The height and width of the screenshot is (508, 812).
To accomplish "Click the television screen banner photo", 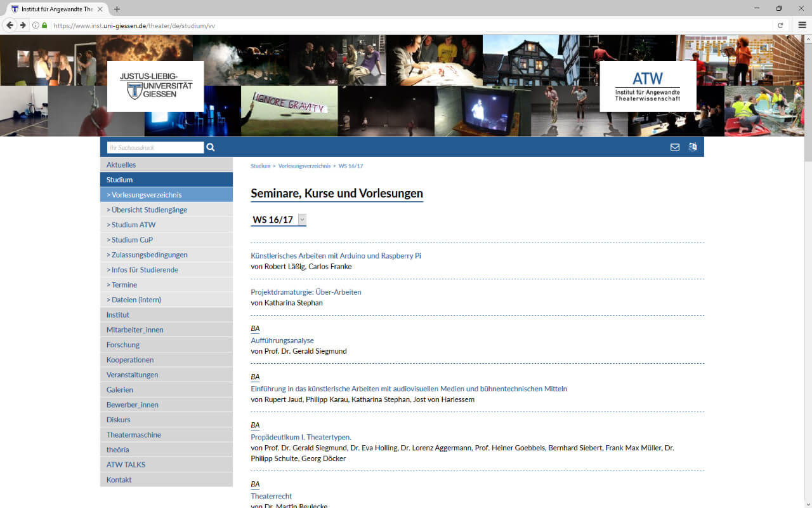I will tap(483, 110).
